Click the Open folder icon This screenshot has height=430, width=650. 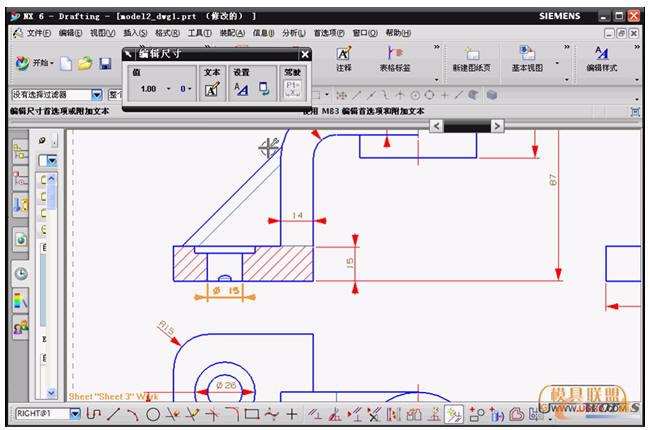pyautogui.click(x=85, y=63)
